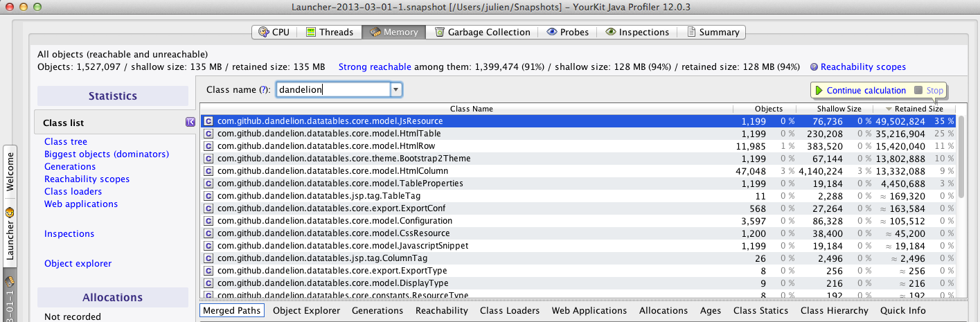Follow the Strong reachable link
The height and width of the screenshot is (322, 980).
[x=375, y=67]
